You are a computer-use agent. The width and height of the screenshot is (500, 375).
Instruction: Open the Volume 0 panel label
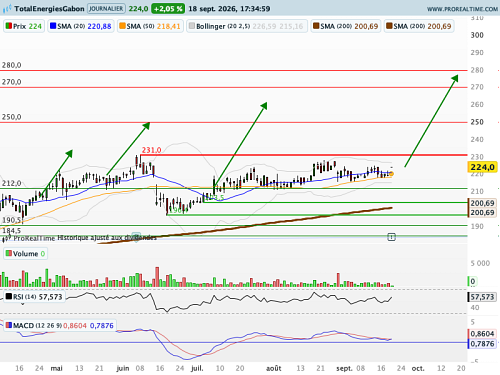tap(25, 254)
